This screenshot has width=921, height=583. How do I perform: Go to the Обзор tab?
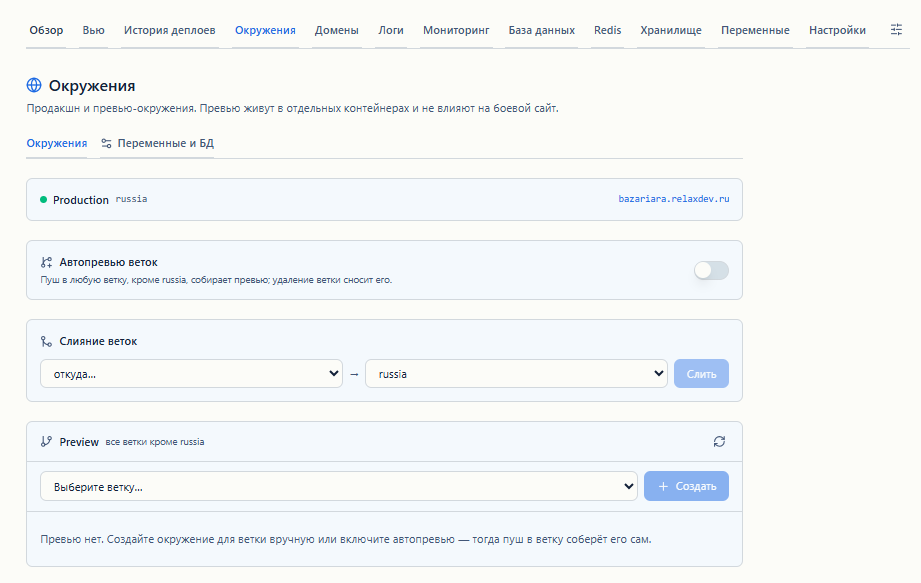point(46,30)
